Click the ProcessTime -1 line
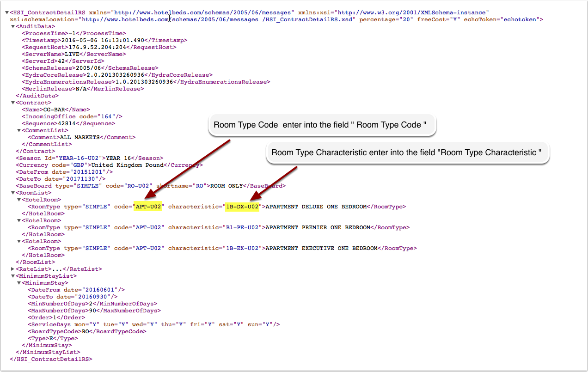Screen dimensions: 588x372 click(x=73, y=33)
